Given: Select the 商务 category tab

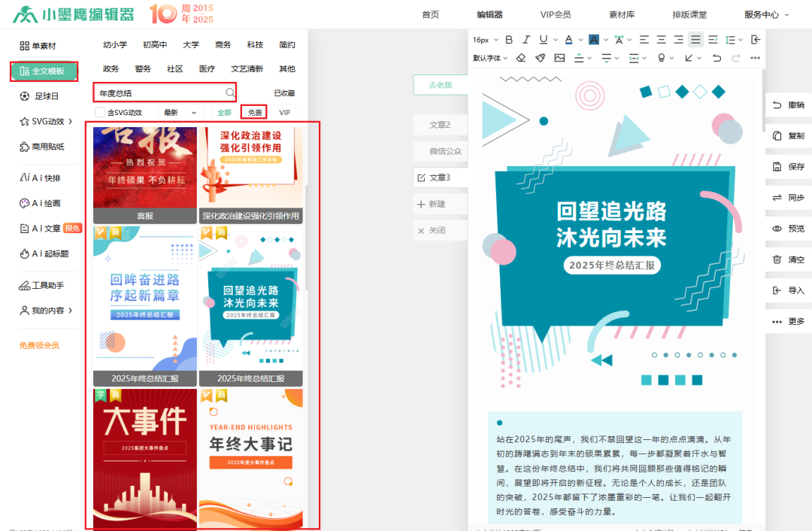Looking at the screenshot, I should click(223, 44).
